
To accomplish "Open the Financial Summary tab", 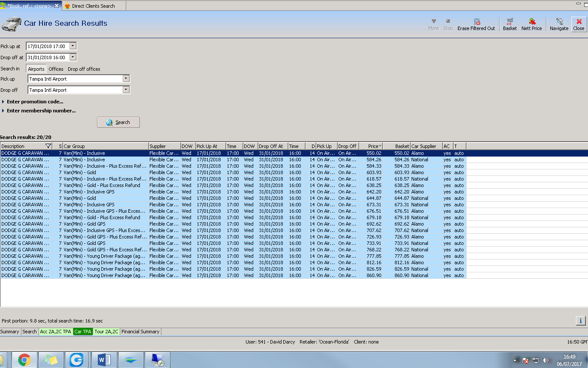I will coord(140,332).
